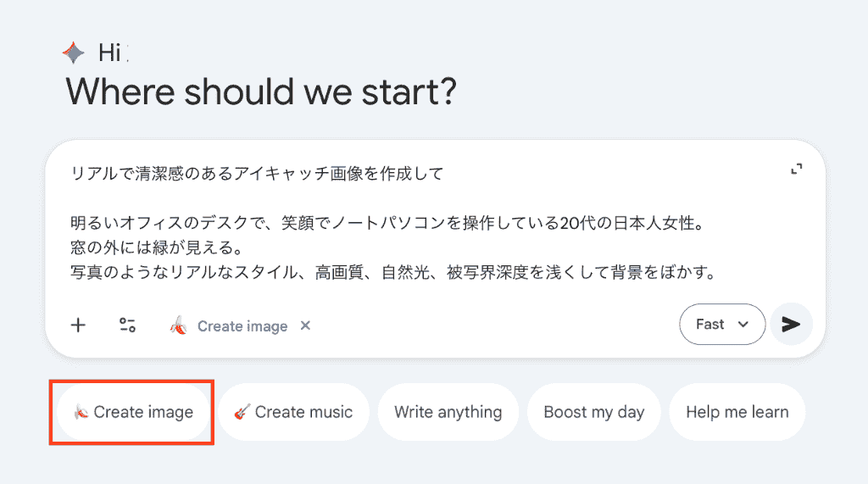Click the Gemini sparkle logo
Image resolution: width=868 pixels, height=484 pixels.
tap(74, 53)
